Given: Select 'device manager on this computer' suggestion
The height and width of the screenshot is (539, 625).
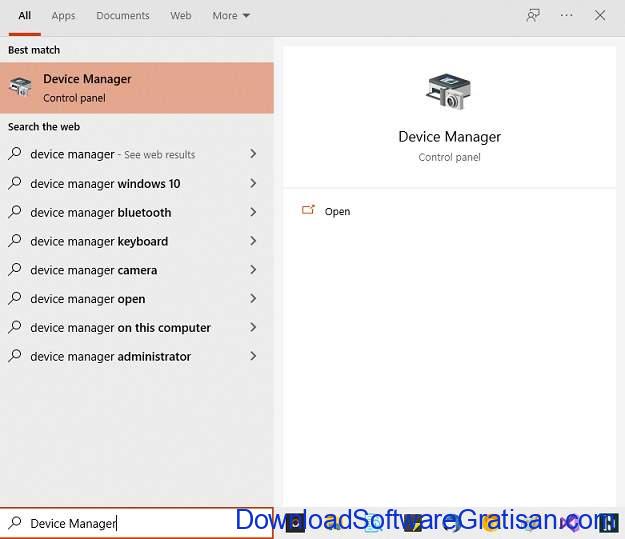Looking at the screenshot, I should pos(120,328).
